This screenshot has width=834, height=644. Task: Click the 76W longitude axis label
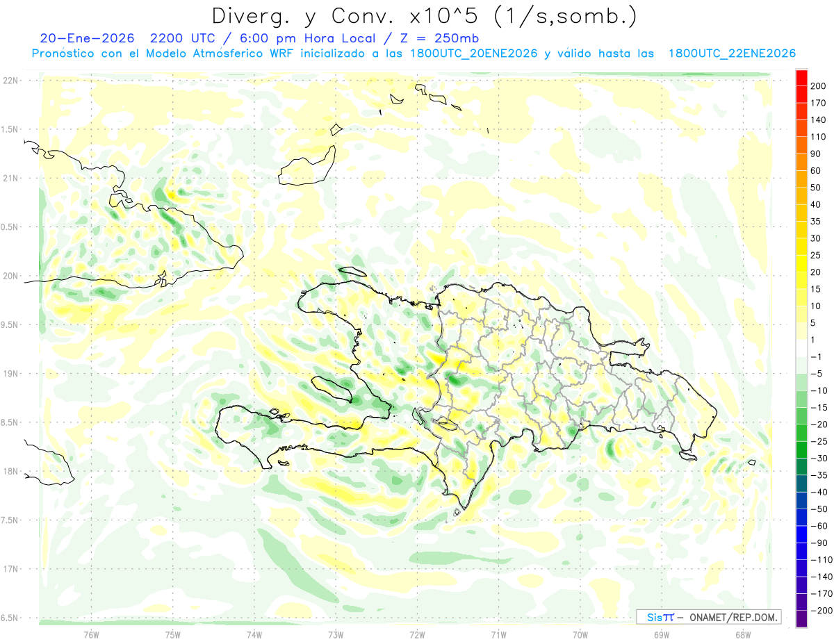tap(91, 634)
